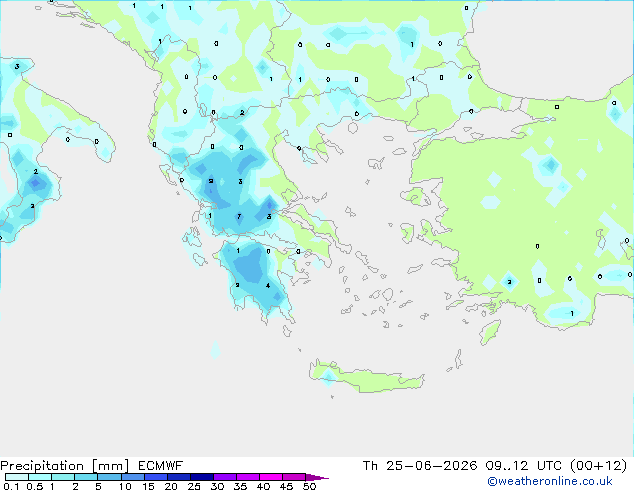This screenshot has height=490, width=634.
Task: Click the legend label '0.1'
Action: coord(11,486)
